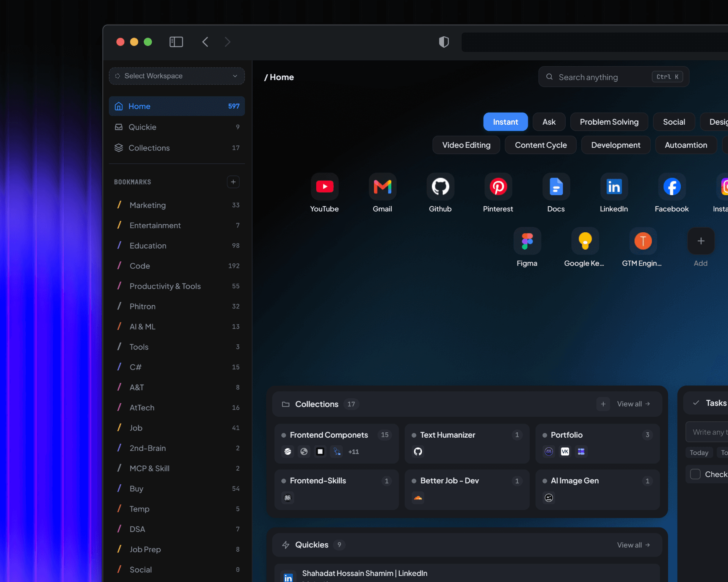Viewport: 728px width, 582px height.
Task: Click View all in Quickies
Action: click(x=633, y=545)
